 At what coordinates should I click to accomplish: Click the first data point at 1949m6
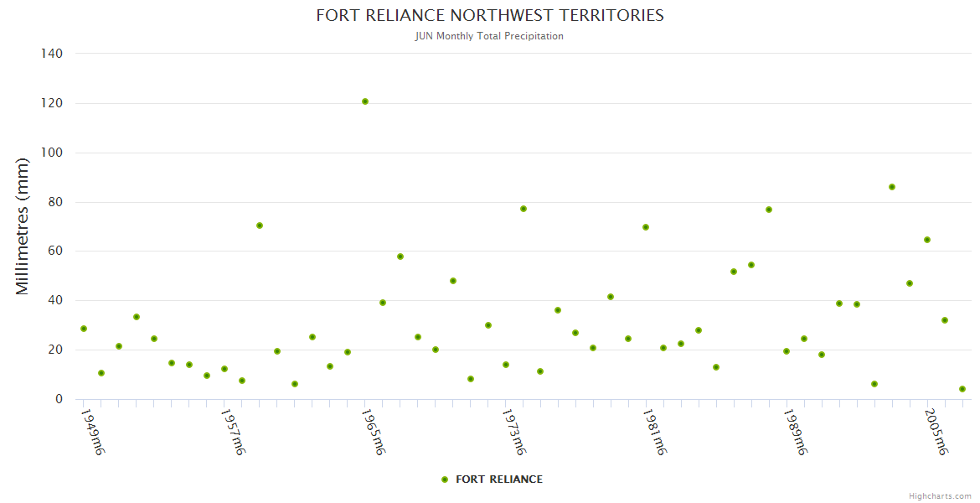84,329
